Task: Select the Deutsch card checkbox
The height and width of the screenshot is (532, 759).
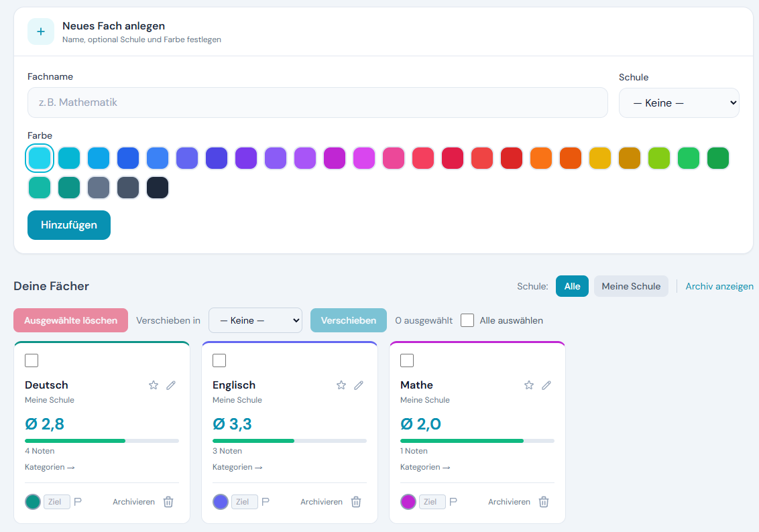Action: (32, 360)
